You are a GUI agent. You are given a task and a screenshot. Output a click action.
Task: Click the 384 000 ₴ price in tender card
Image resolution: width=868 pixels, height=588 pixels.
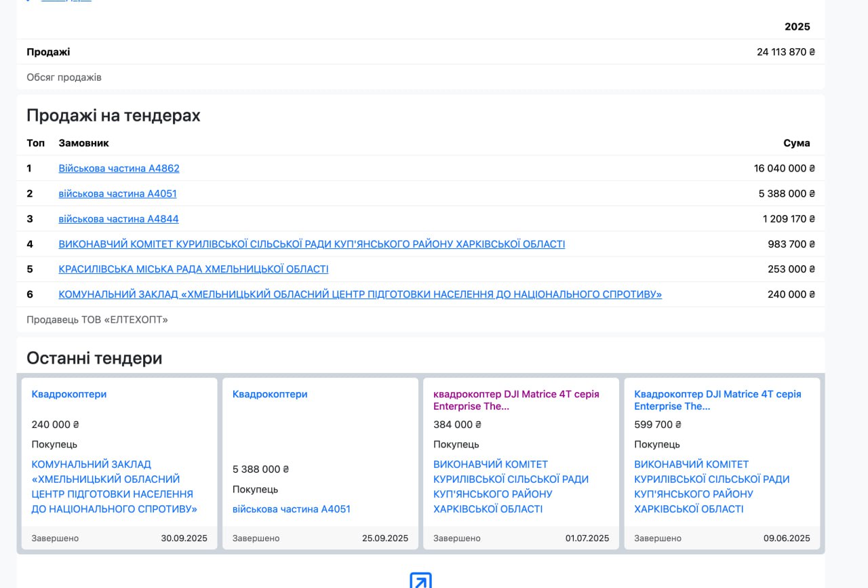click(x=458, y=425)
